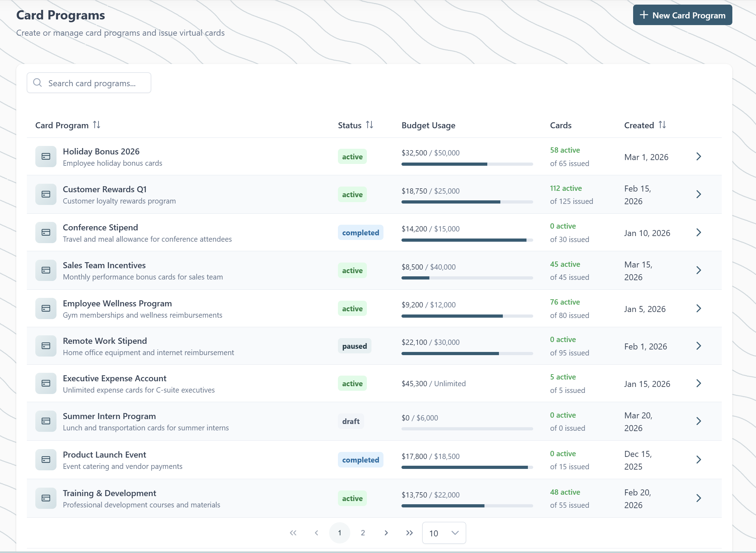756x553 pixels.
Task: Expand Executive Expense Account row chevron
Action: tap(698, 383)
